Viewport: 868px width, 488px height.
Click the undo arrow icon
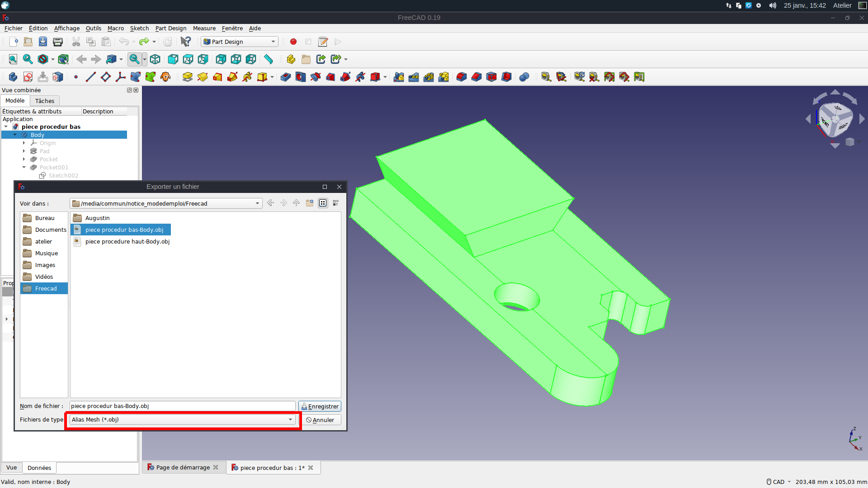point(124,42)
